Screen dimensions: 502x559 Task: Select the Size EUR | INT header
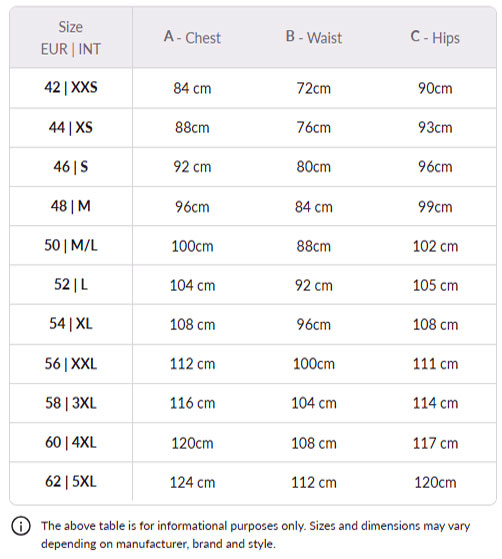click(x=71, y=38)
